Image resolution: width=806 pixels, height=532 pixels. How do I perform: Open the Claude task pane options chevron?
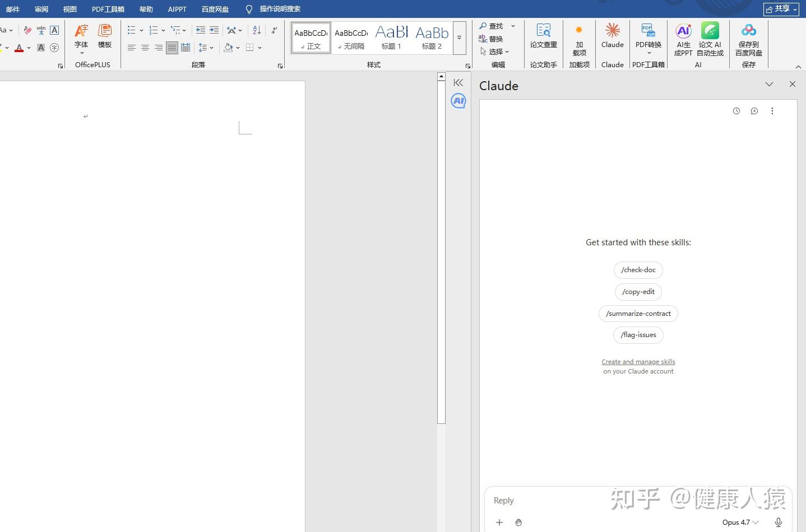770,84
